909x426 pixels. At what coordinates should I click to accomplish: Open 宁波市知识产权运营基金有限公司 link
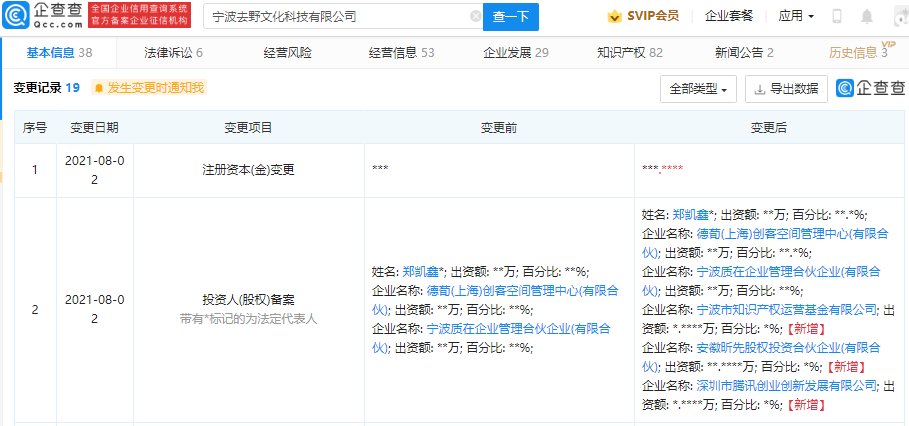pos(787,310)
